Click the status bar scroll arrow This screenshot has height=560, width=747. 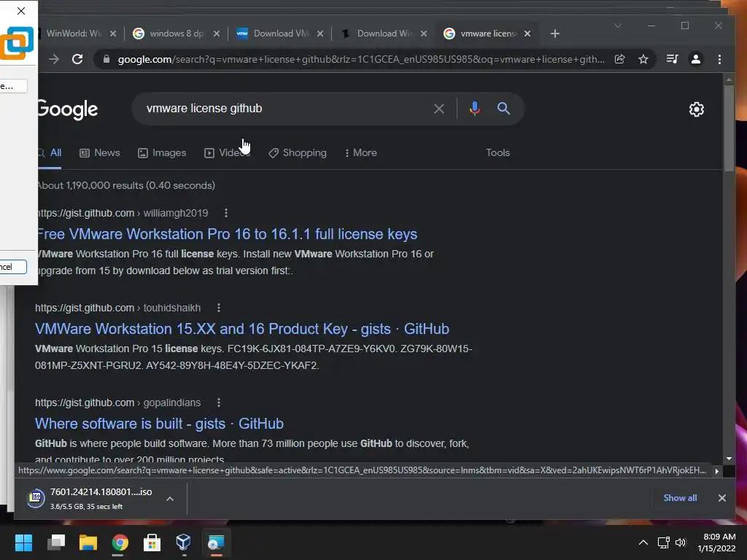[x=716, y=471]
